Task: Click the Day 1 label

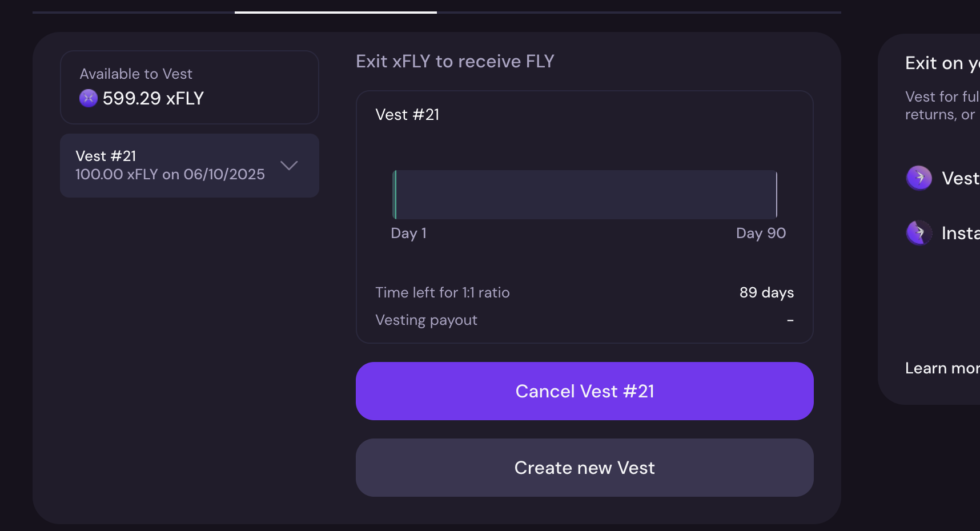Action: click(408, 233)
